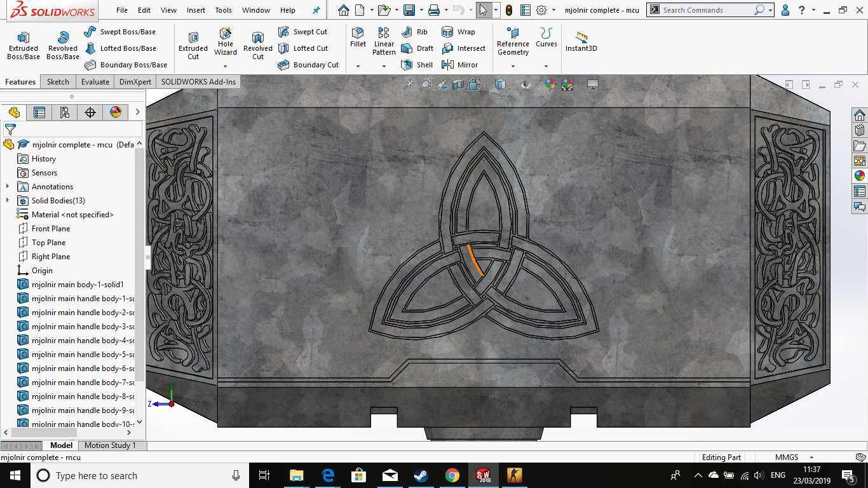Open the SOLIDWORKS Add-Ins tab
868x488 pixels.
point(198,81)
